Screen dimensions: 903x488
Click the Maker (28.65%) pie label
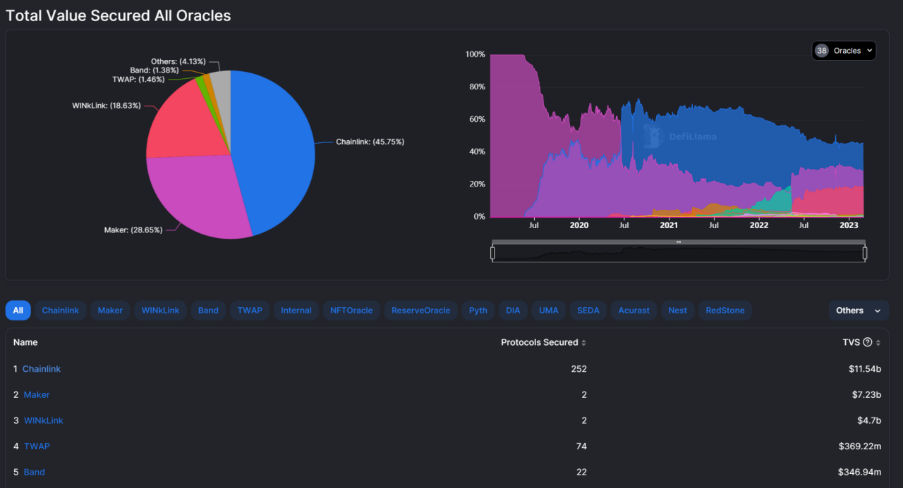click(133, 230)
